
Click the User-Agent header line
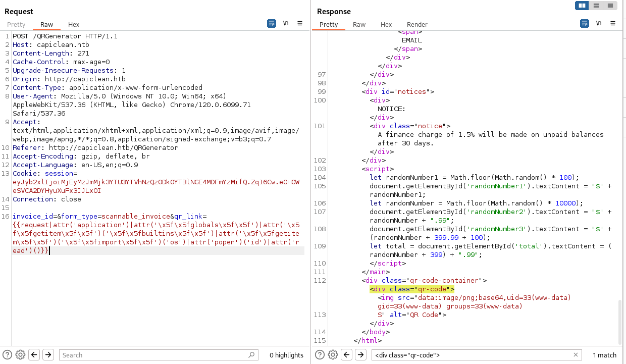[120, 96]
